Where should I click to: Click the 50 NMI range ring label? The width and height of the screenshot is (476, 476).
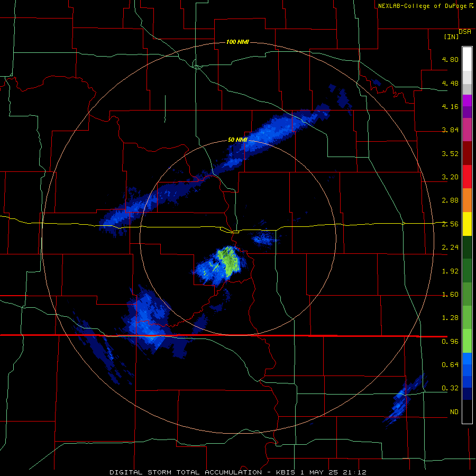click(237, 140)
